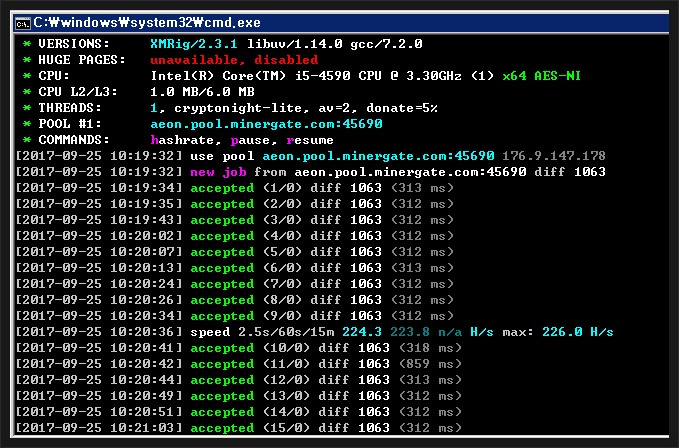Click the cmd.exe icon in title bar
Image resolution: width=679 pixels, height=448 pixels.
tap(23, 23)
